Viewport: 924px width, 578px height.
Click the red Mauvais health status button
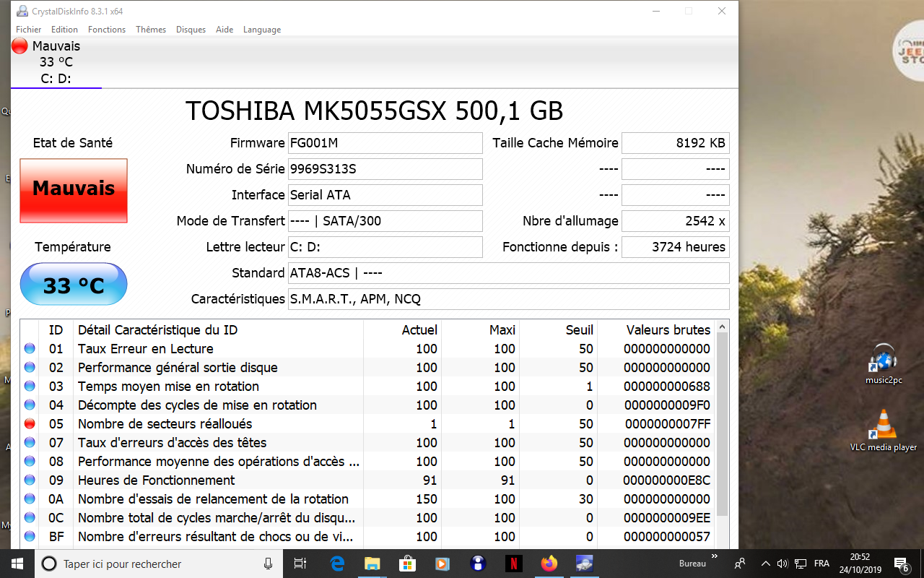tap(74, 191)
